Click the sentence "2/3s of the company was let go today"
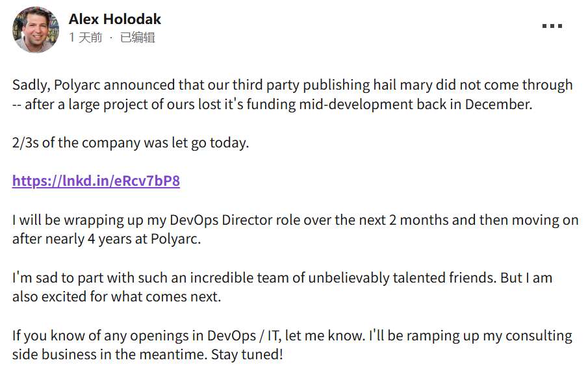 [x=131, y=143]
